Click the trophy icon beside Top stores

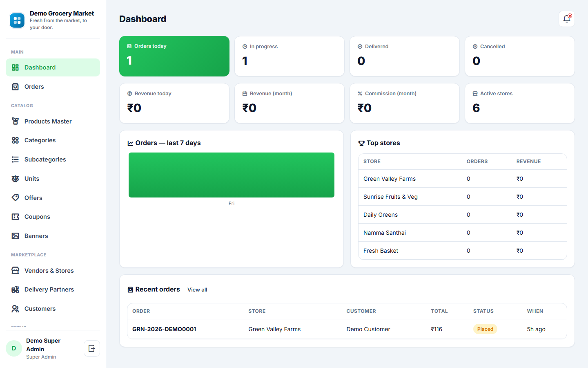point(361,143)
